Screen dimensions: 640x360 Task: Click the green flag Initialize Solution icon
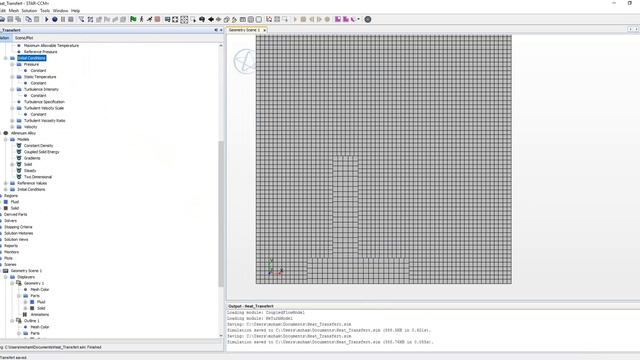133,19
